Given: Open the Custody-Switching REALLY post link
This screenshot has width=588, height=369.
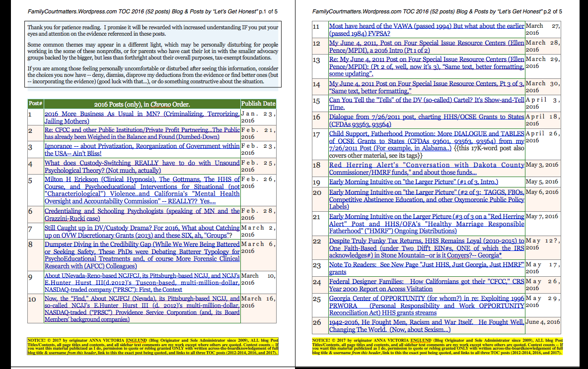Looking at the screenshot, I should tap(142, 163).
